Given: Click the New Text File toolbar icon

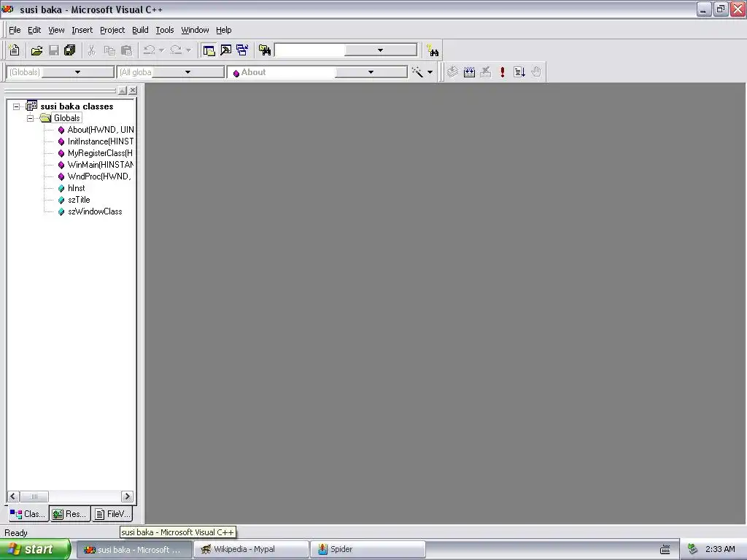Looking at the screenshot, I should (15, 50).
